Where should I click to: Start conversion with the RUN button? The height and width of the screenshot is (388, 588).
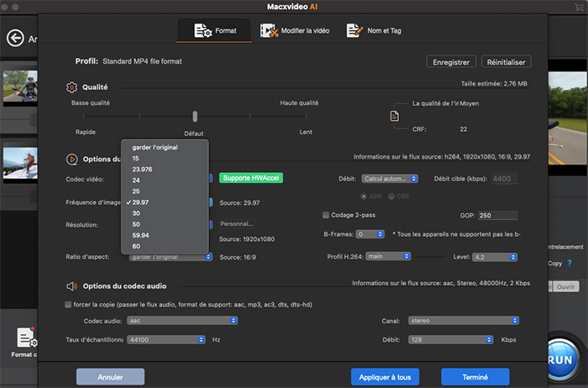tap(561, 359)
